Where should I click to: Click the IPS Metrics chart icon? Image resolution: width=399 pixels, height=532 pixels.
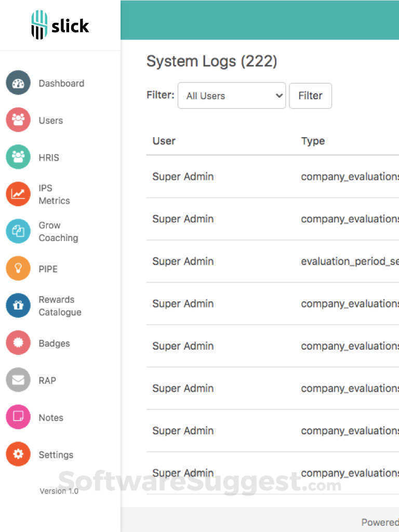[x=17, y=194]
